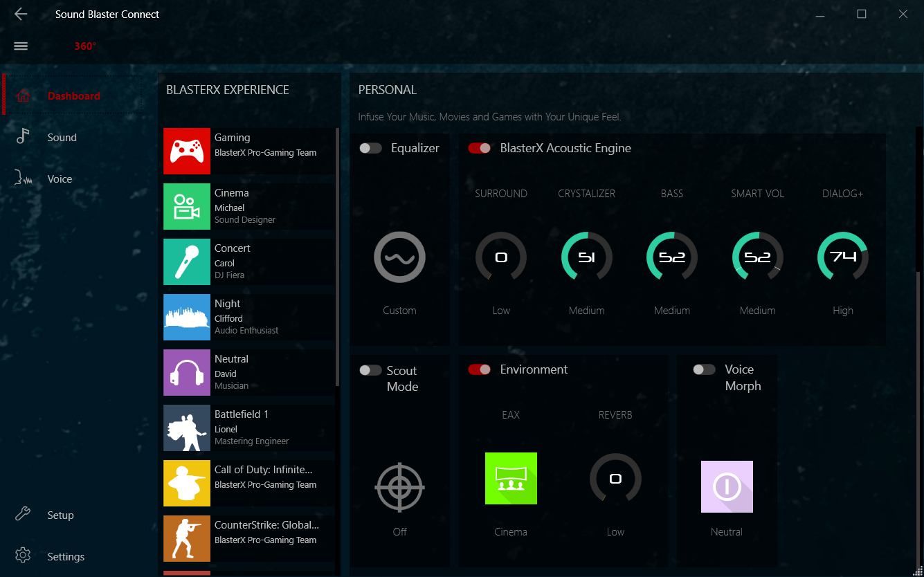This screenshot has width=924, height=577.
Task: Select the red Gaming controller icon
Action: coord(187,151)
